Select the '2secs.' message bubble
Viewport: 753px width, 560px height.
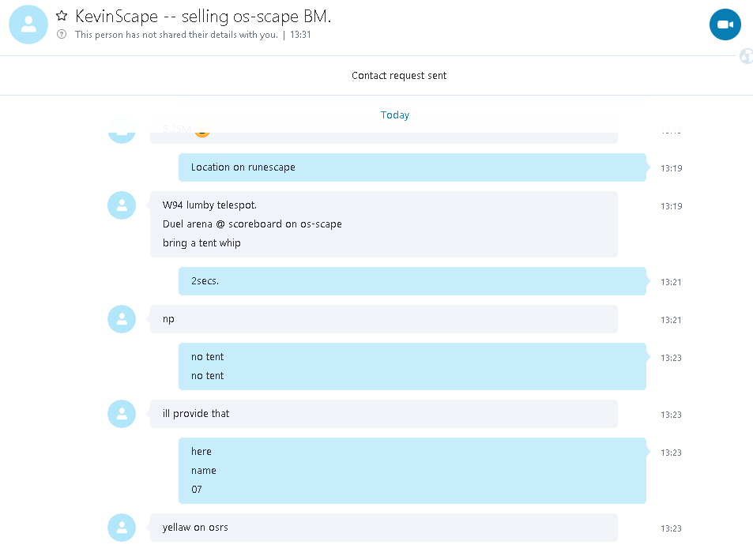412,281
